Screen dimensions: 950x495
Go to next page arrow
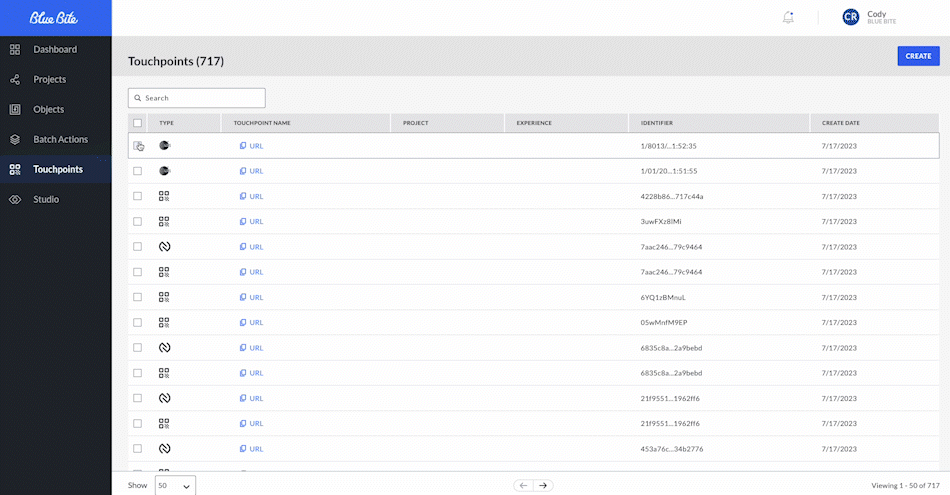(543, 485)
